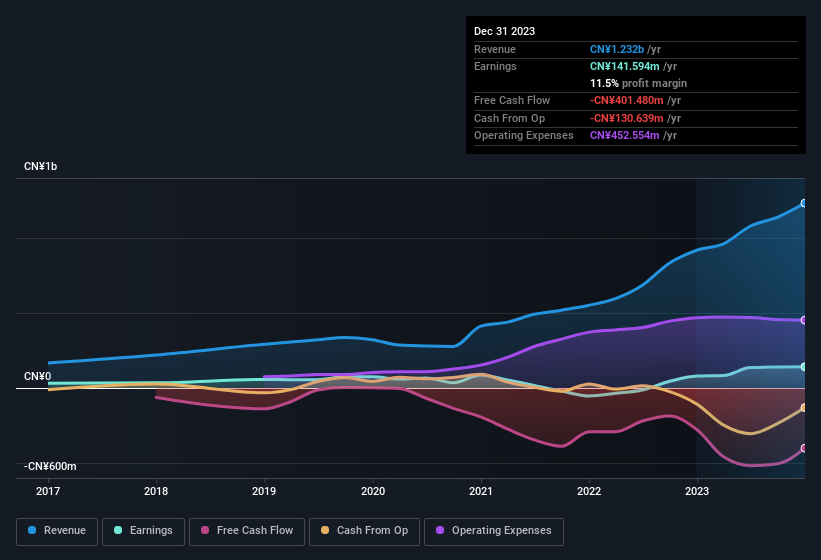
Task: Toggle the Cash From Op legend button
Action: pos(364,531)
